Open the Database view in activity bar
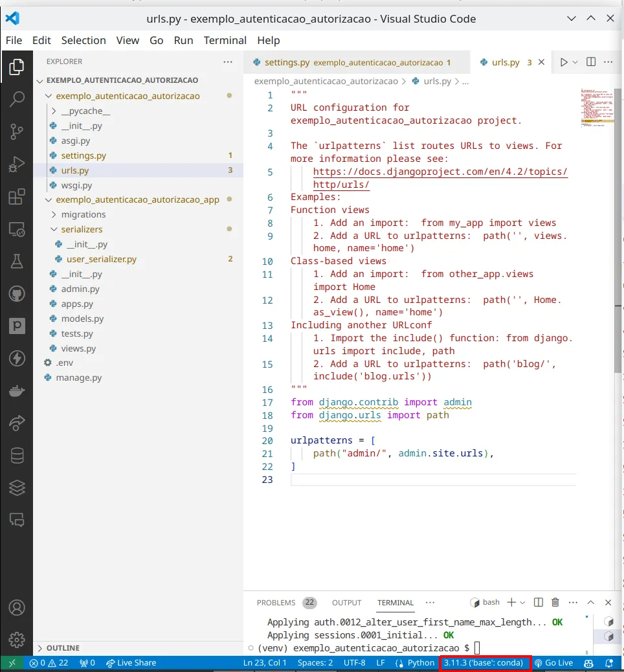Screen dimensions: 624x672 tap(17, 456)
